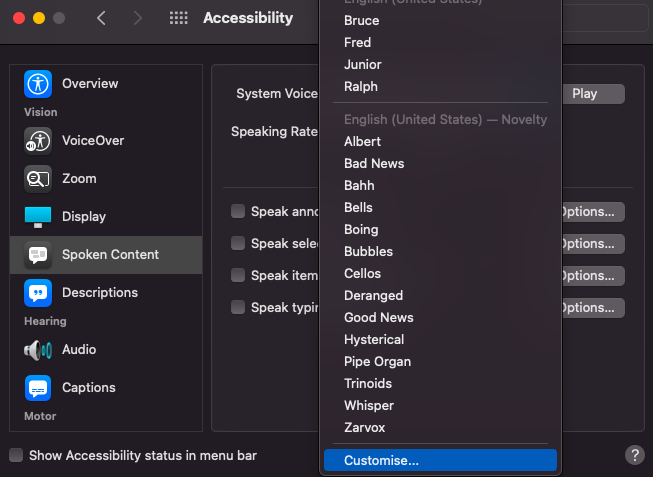Click the Show All grid icon

[x=179, y=18]
